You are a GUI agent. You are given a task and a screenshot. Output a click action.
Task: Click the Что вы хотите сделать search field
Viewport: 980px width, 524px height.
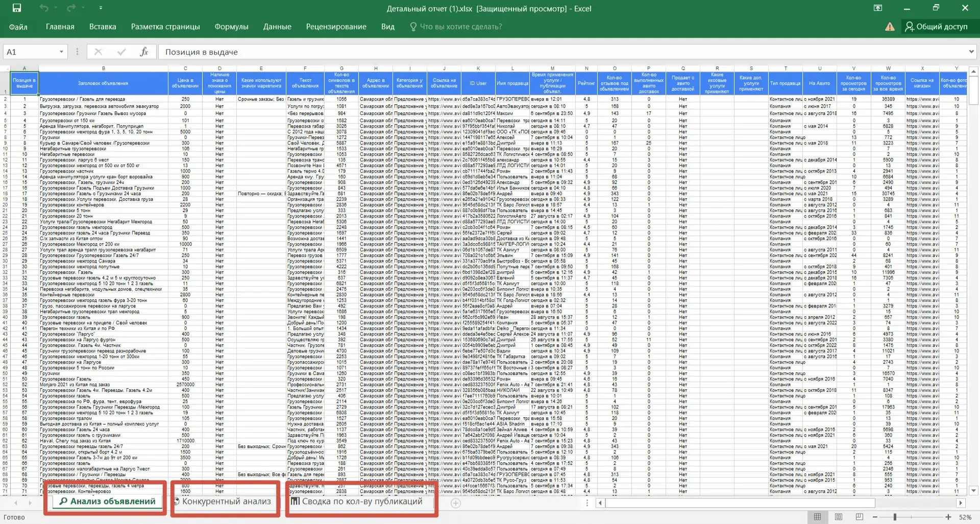[x=460, y=27]
